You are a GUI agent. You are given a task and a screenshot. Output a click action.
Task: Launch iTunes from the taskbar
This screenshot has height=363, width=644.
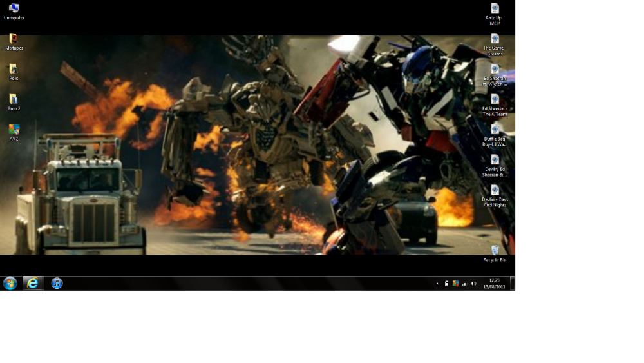57,283
